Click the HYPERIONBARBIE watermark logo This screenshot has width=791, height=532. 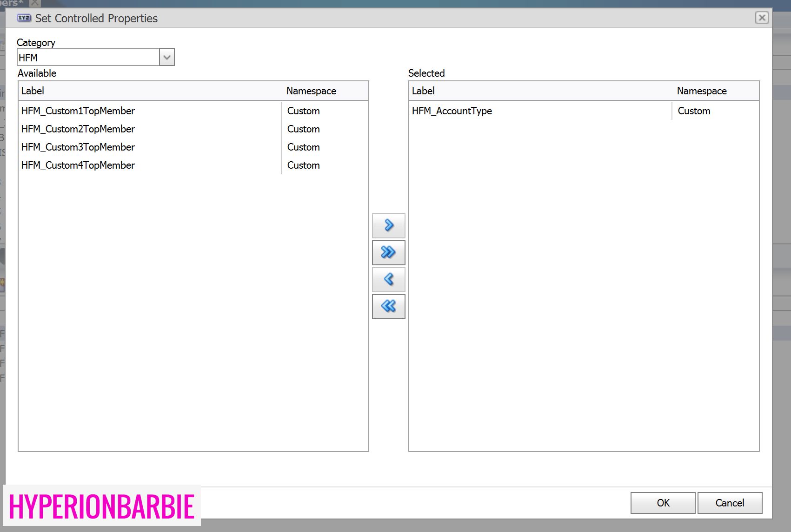click(x=101, y=506)
